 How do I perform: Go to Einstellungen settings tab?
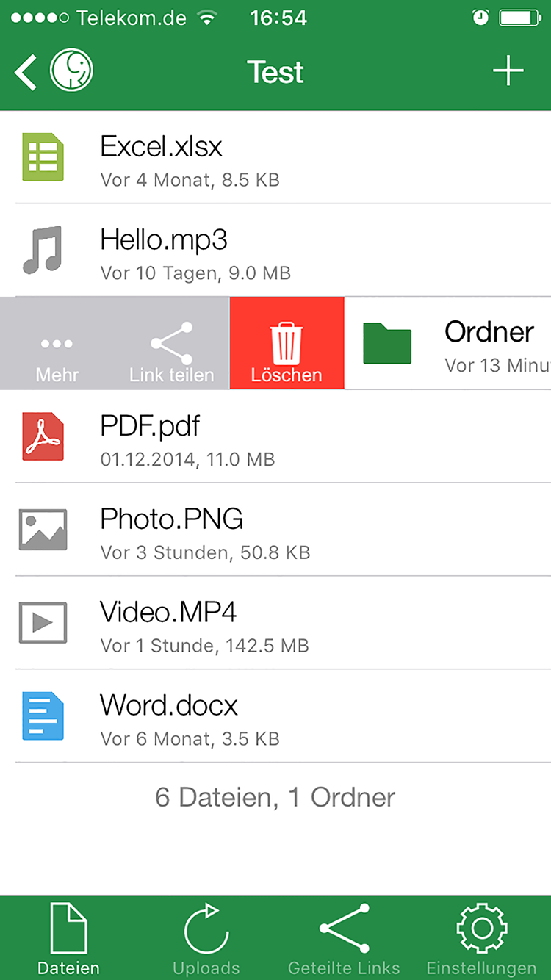(482, 939)
